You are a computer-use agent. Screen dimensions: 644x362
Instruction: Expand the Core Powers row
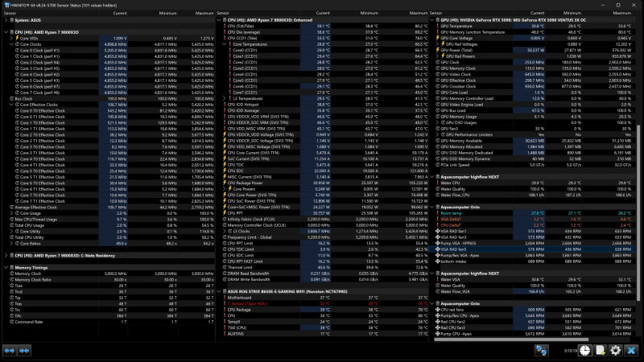coord(225,189)
